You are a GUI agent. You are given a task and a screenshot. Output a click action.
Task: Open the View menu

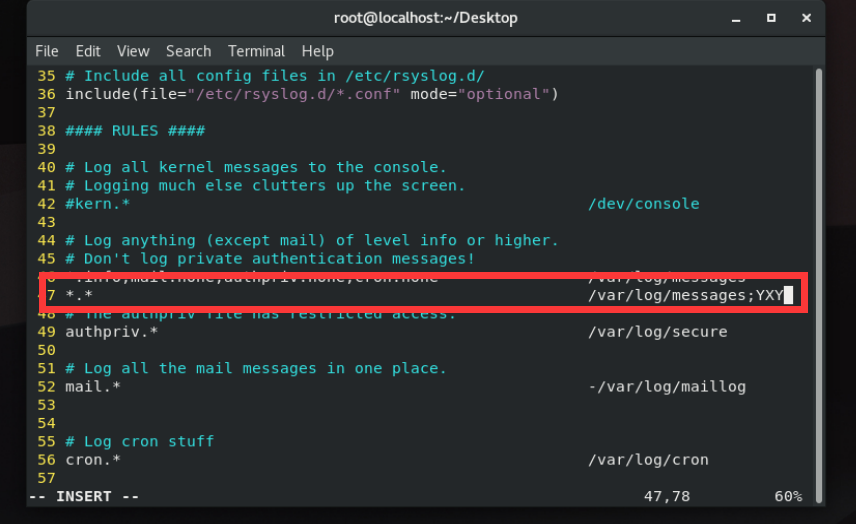tap(133, 51)
